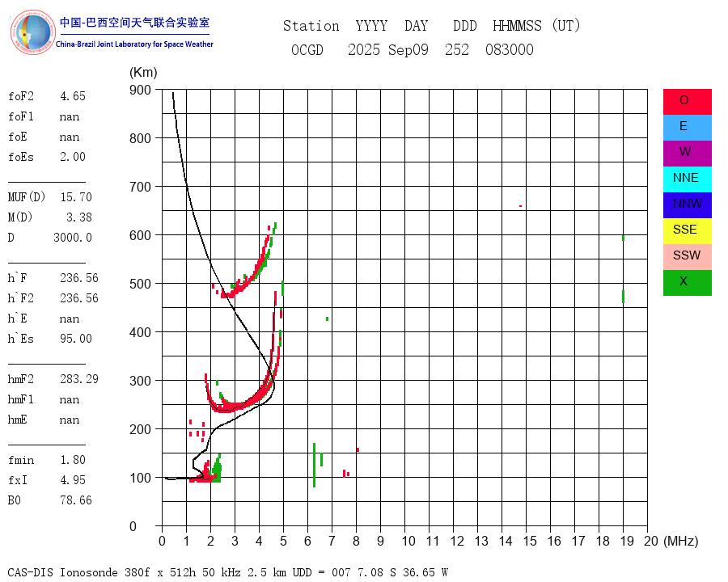728x582 pixels.
Task: Click the China-Brazil Joint Laboratory English caption
Action: pyautogui.click(x=134, y=44)
